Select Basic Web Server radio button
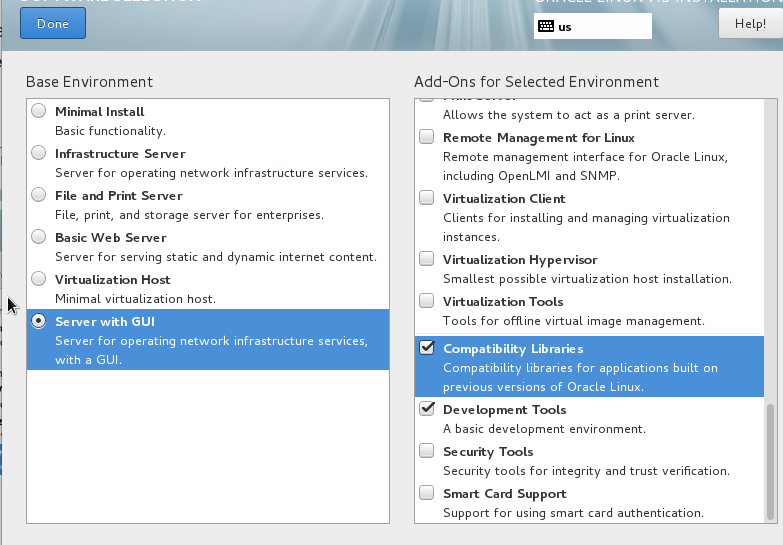Viewport: 783px width, 545px height. coord(38,236)
